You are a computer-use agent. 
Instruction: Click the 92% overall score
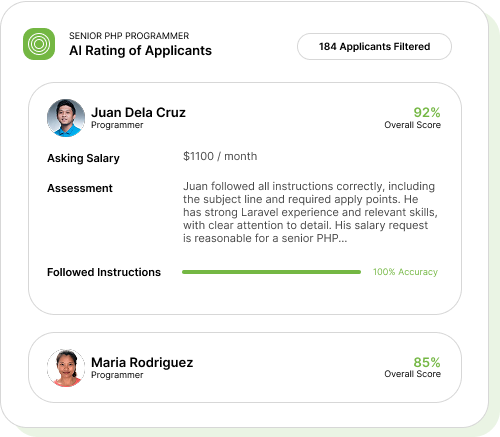[x=427, y=112]
